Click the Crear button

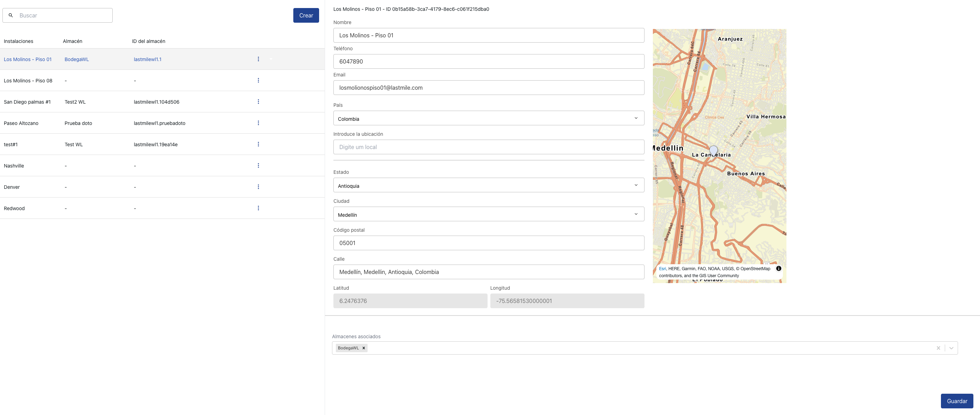pyautogui.click(x=306, y=16)
